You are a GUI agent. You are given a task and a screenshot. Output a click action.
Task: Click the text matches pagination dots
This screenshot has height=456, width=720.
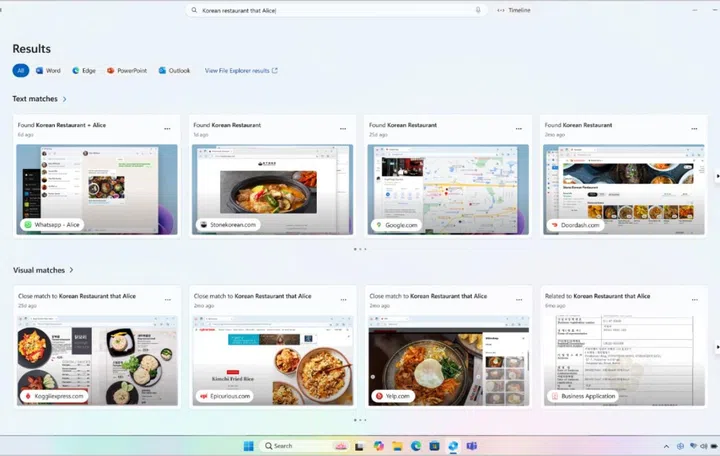click(359, 249)
